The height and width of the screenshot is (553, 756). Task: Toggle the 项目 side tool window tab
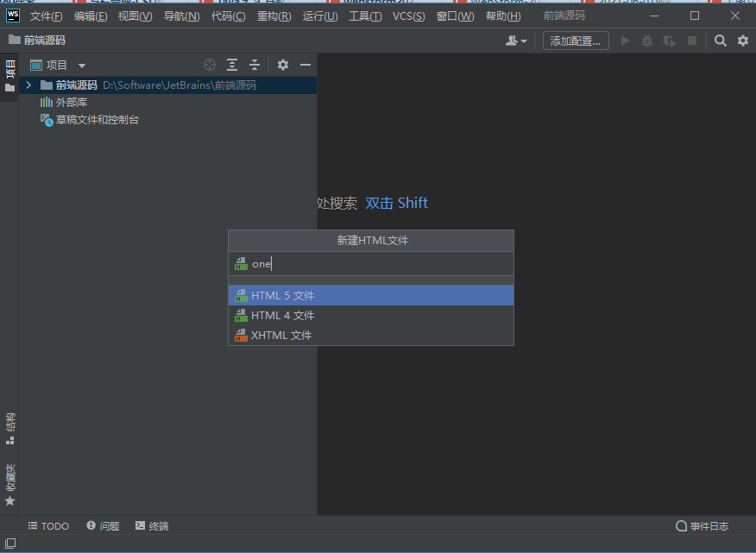click(x=9, y=76)
